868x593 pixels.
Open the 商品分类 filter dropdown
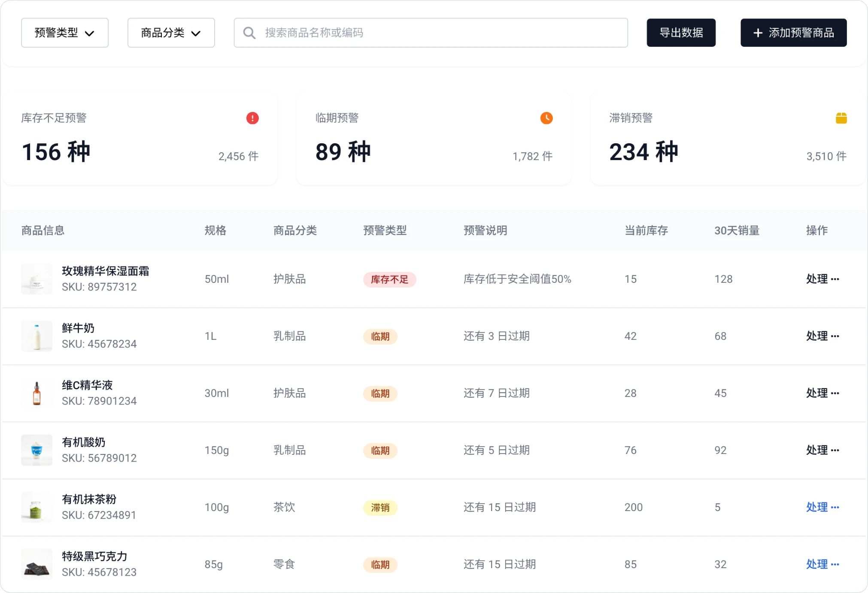[x=171, y=33]
